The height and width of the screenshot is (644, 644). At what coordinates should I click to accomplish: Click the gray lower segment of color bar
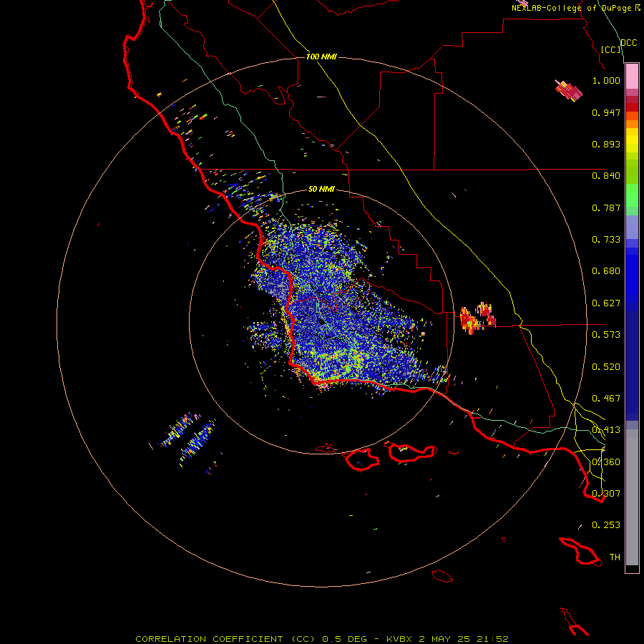pos(632,497)
